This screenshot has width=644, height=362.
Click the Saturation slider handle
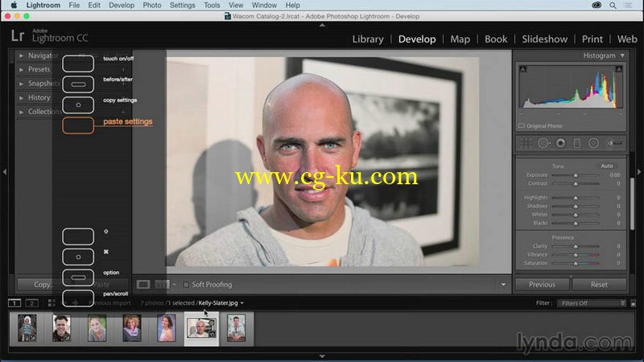(x=576, y=264)
